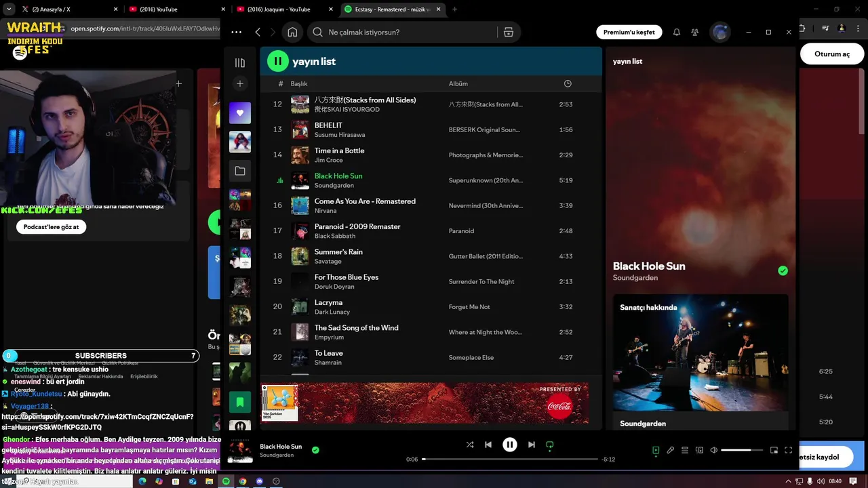Open the album link Forget Me Not
Viewport: 868px width, 488px height.
click(x=469, y=307)
